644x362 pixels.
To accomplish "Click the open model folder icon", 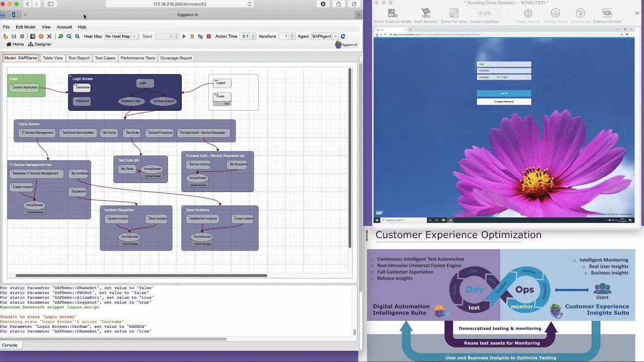I will 6,36.
